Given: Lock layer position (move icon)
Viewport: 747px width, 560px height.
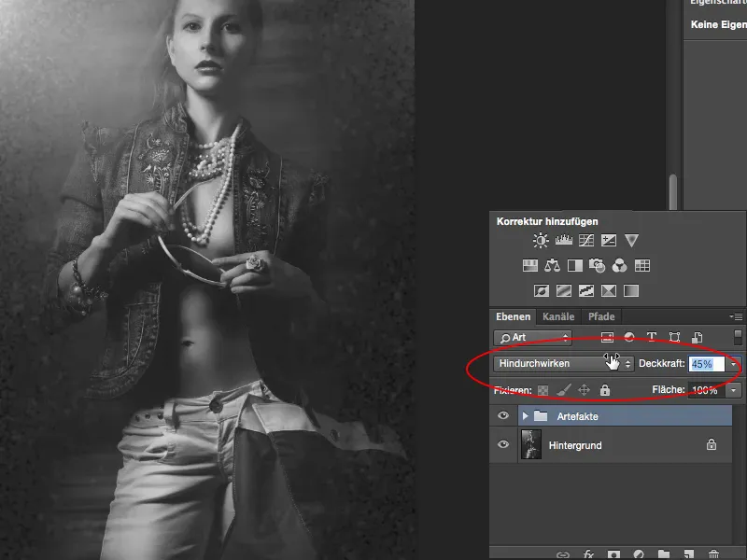Looking at the screenshot, I should (585, 390).
